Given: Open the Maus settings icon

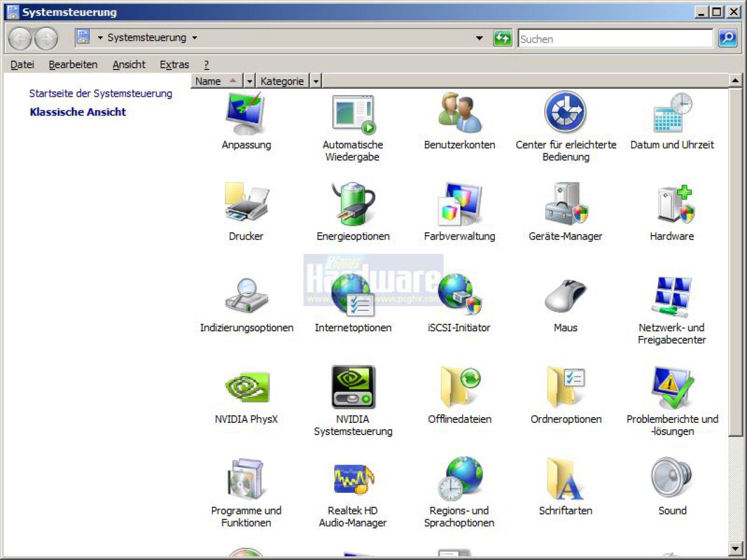Looking at the screenshot, I should (566, 295).
